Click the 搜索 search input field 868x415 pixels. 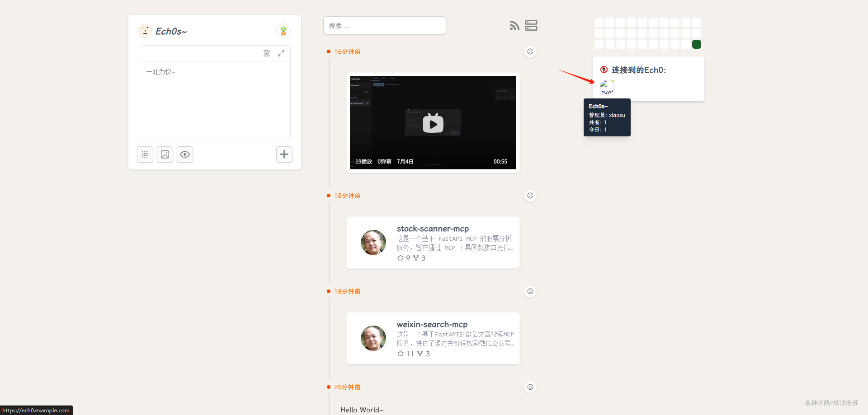coord(384,25)
